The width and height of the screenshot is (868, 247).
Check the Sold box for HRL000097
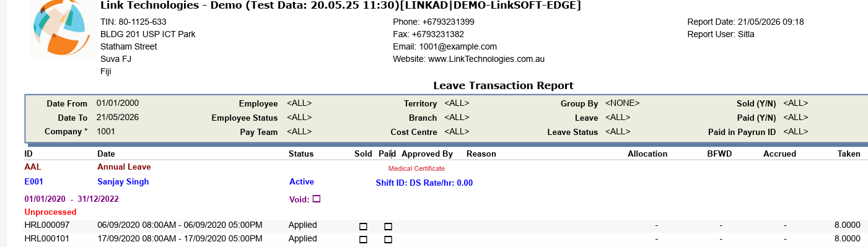click(363, 227)
